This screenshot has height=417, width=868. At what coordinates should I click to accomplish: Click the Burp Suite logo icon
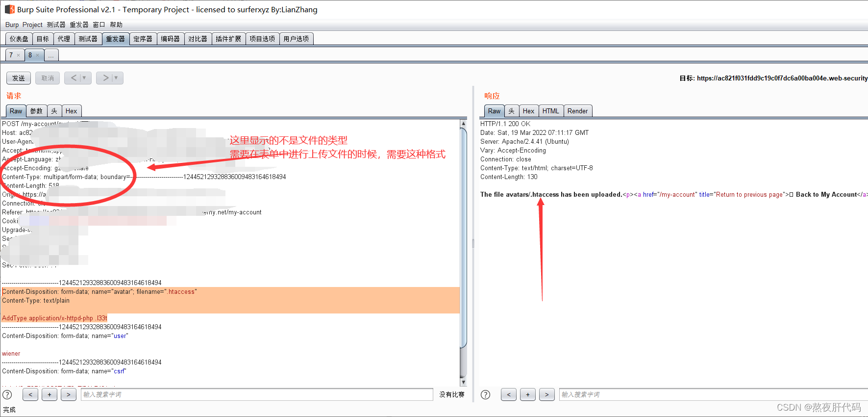[x=9, y=9]
